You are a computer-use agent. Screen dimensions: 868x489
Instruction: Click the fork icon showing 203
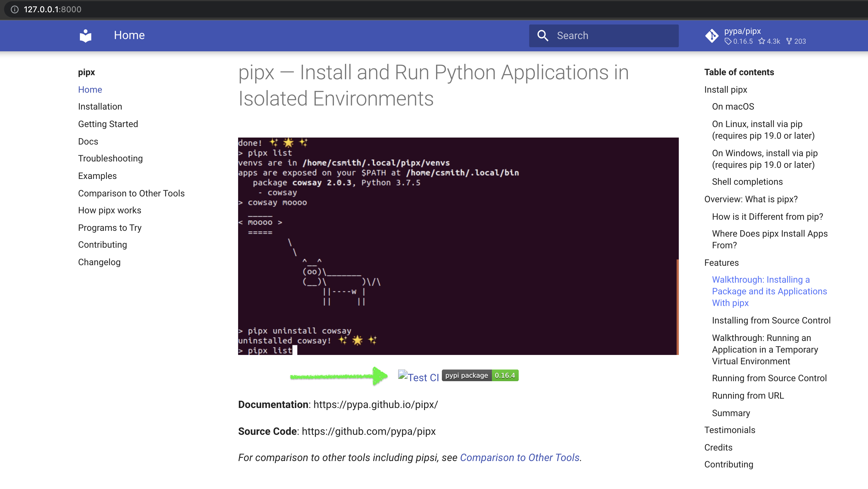789,41
